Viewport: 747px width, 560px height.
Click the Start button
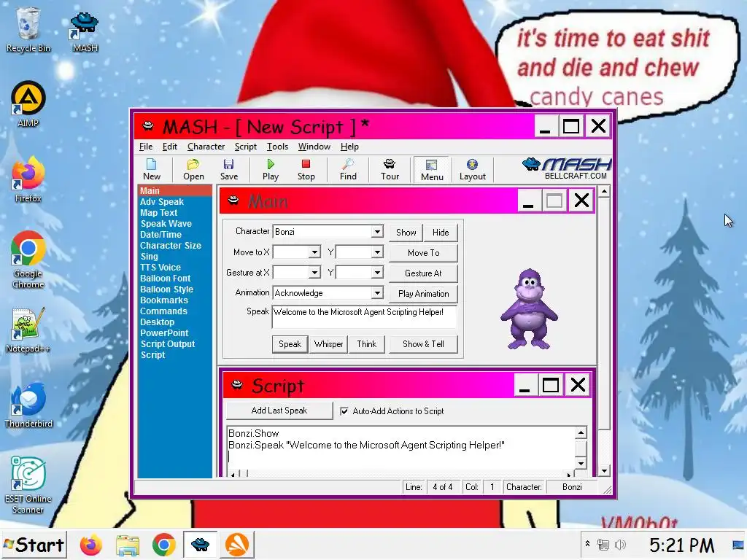pos(34,545)
